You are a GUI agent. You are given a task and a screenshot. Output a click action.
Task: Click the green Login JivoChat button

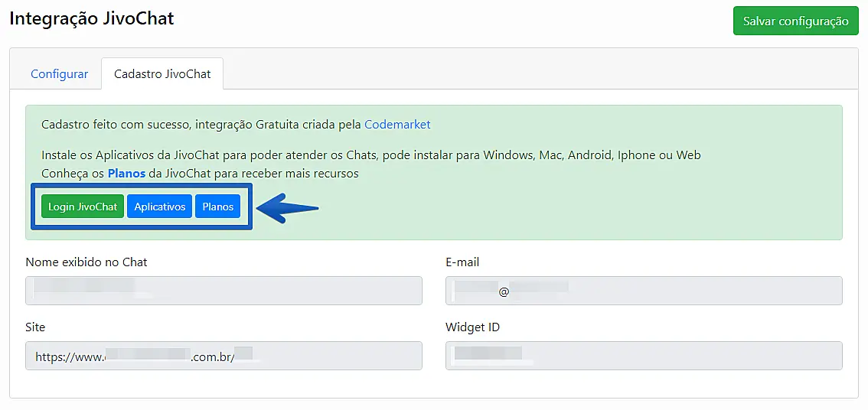click(83, 207)
